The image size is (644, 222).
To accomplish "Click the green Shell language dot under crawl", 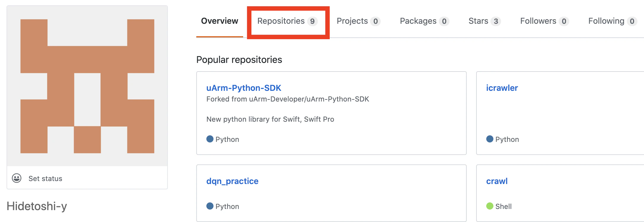I will click(490, 206).
